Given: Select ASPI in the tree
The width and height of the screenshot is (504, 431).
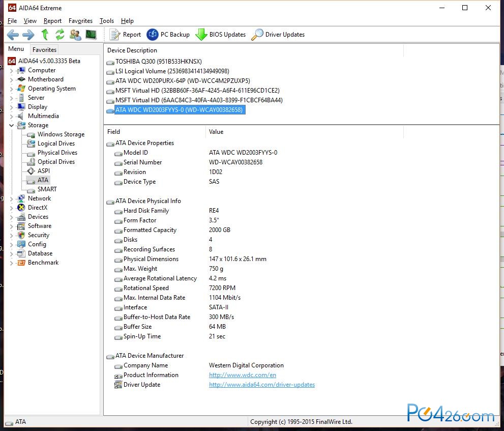Looking at the screenshot, I should click(43, 171).
